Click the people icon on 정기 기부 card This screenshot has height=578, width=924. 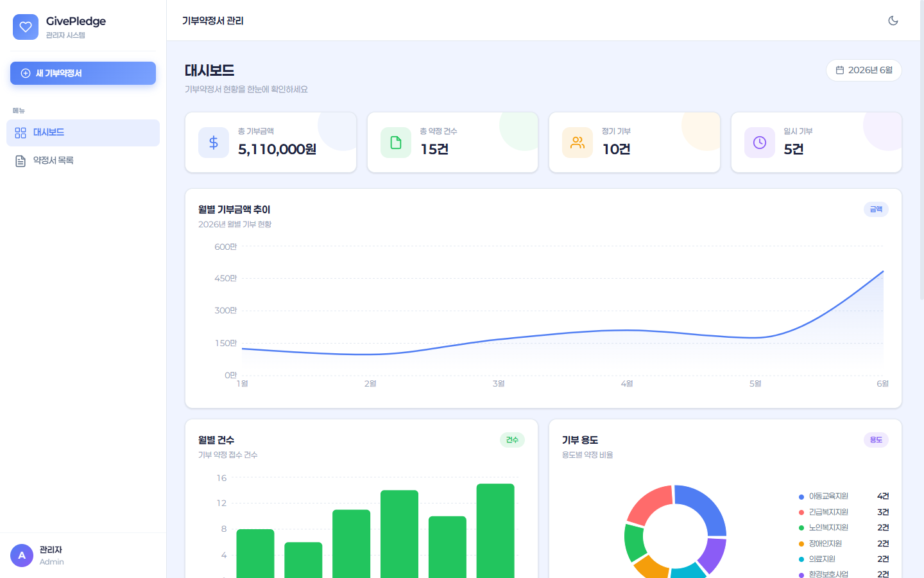tap(577, 143)
